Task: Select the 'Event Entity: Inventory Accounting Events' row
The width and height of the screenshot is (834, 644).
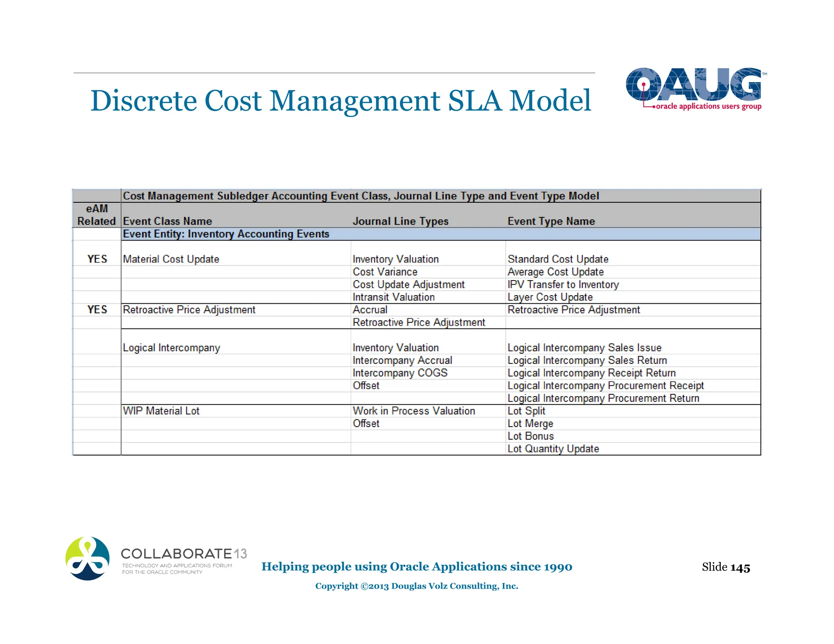Action: click(441, 234)
